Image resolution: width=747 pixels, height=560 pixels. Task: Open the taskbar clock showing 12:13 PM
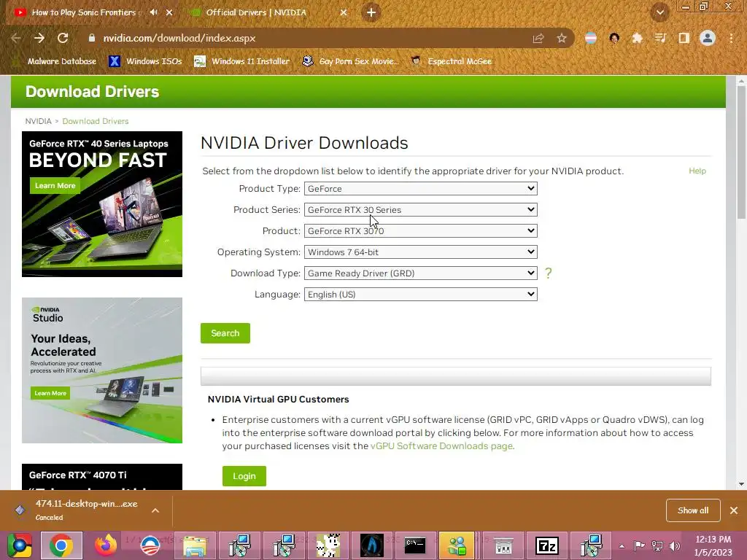click(x=713, y=545)
